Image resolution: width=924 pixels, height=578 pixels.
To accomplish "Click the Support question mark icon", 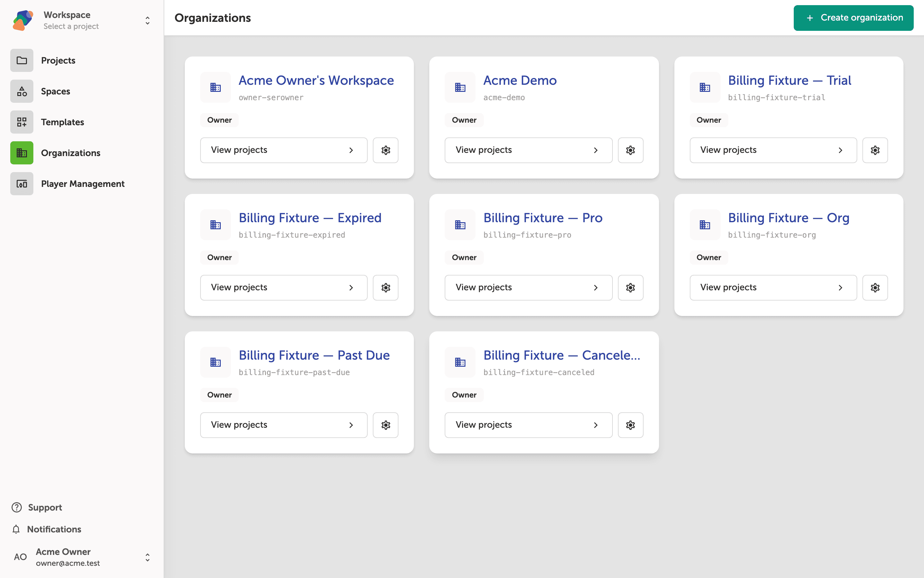I will tap(16, 507).
